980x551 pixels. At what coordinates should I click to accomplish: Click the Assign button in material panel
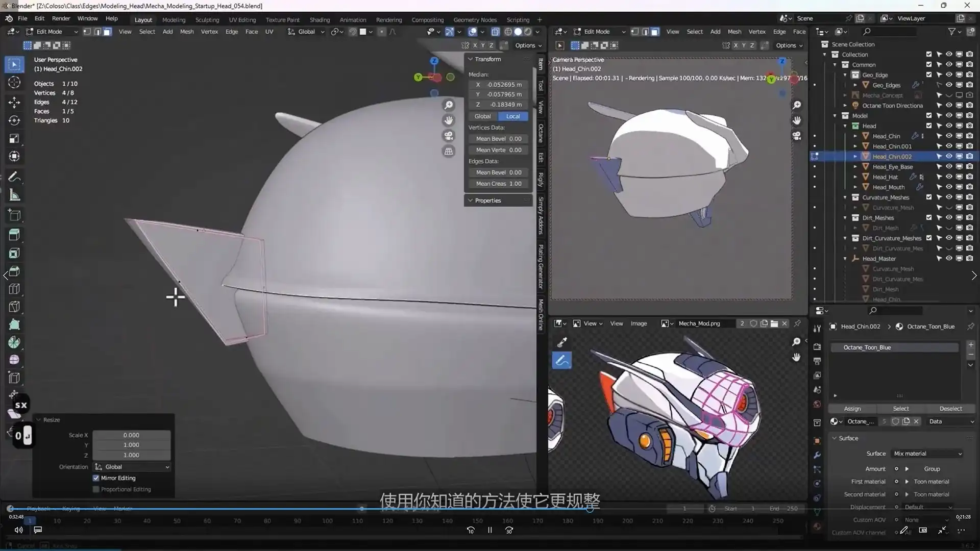pyautogui.click(x=852, y=409)
